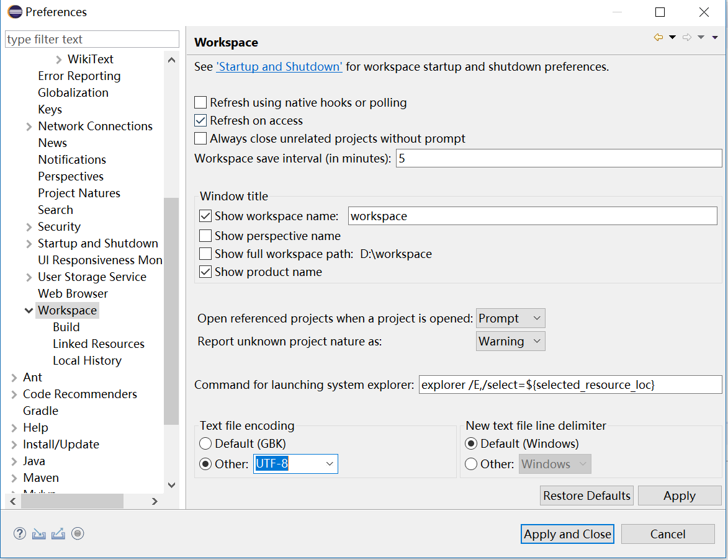728x560 pixels.
Task: Click the Help question mark icon
Action: click(x=19, y=533)
